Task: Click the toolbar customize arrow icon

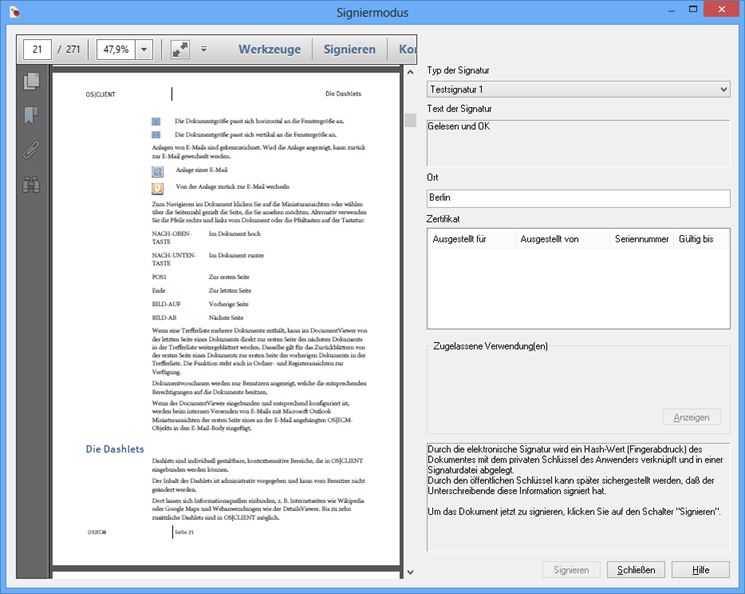Action: [x=203, y=49]
